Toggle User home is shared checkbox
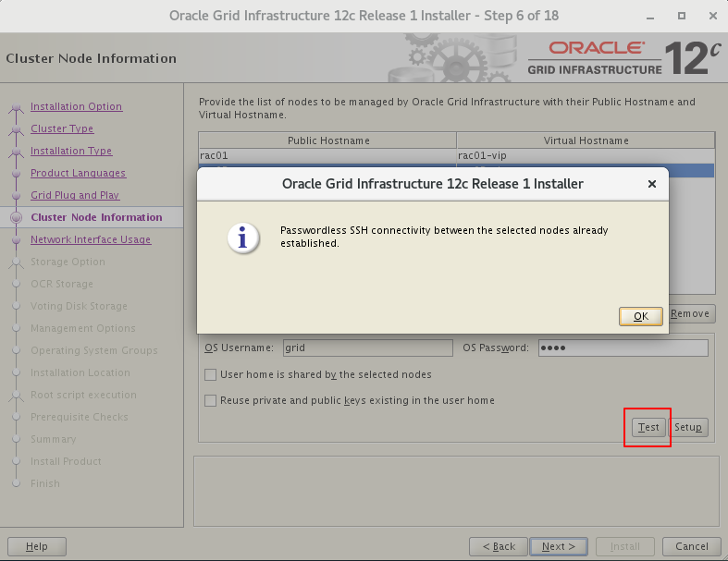The image size is (728, 561). [210, 374]
